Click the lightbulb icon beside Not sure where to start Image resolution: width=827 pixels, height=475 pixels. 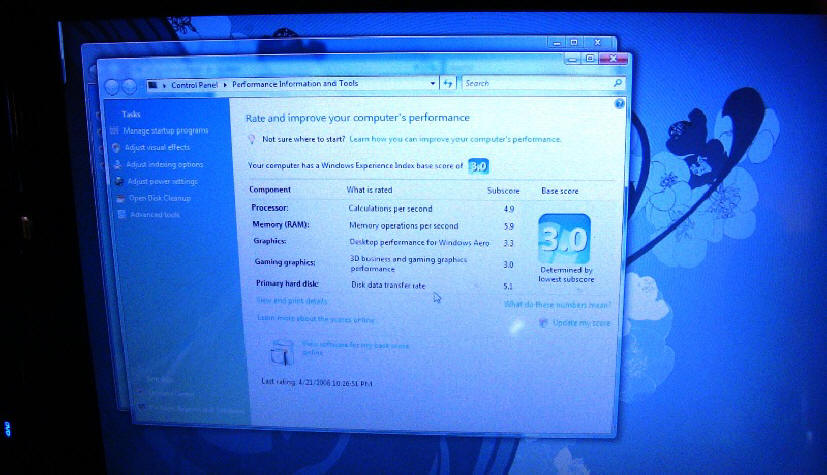[x=252, y=140]
